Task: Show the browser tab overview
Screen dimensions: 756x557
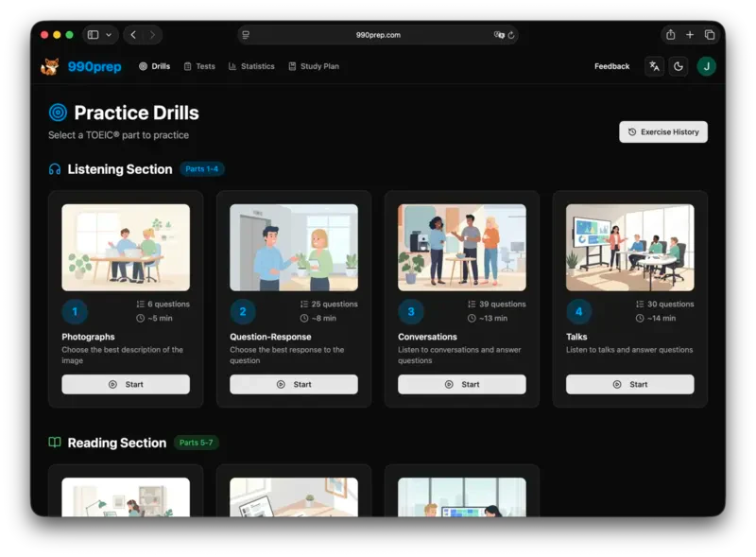Action: coord(710,35)
